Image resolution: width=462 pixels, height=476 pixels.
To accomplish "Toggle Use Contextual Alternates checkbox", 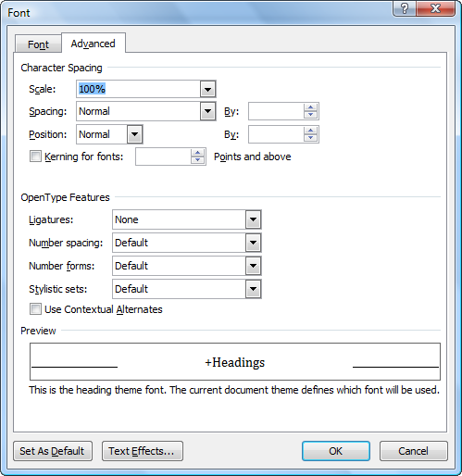I will (35, 309).
